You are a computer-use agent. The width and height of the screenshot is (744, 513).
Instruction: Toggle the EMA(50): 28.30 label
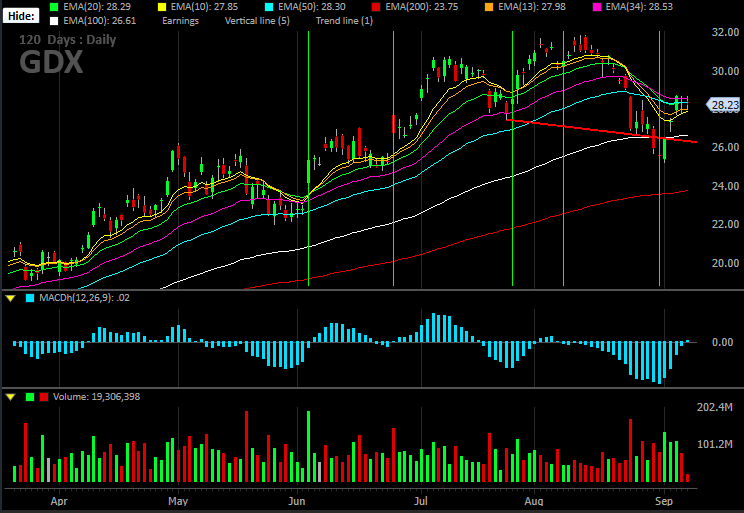click(312, 7)
